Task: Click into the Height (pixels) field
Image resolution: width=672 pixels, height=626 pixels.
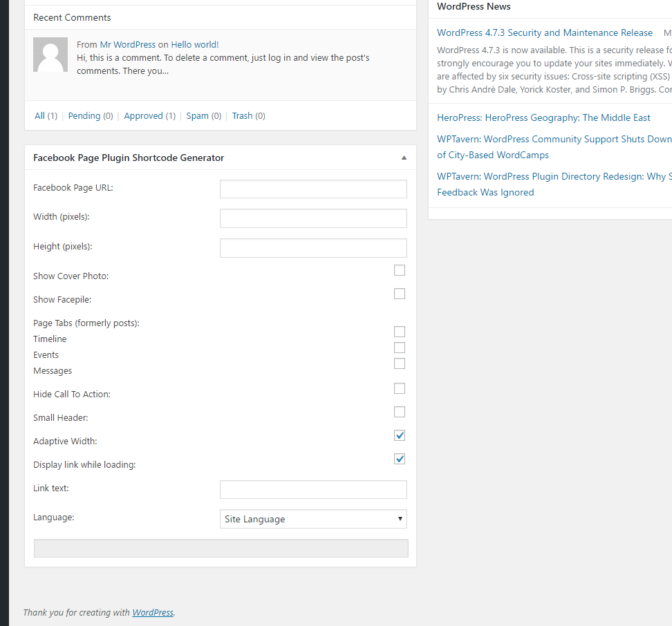Action: (313, 248)
